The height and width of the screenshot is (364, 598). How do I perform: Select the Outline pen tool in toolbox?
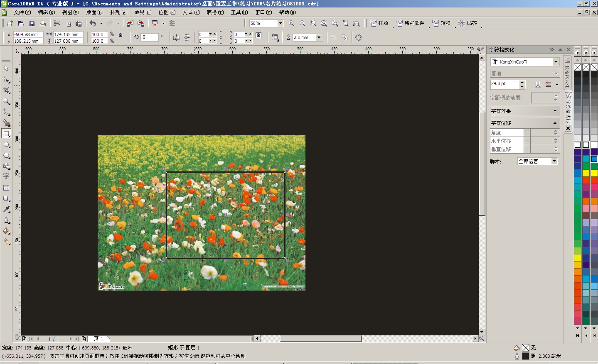[x=6, y=220]
